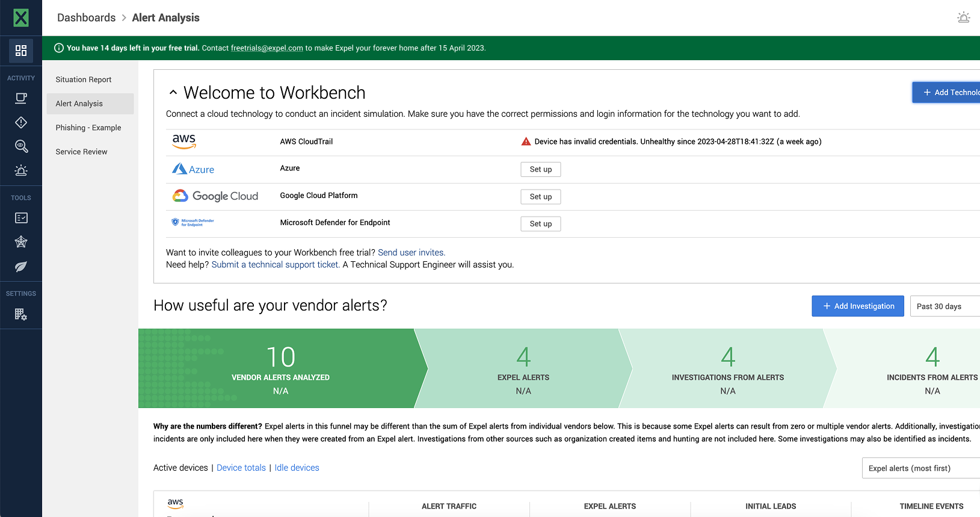Click Add Technology button

click(946, 92)
